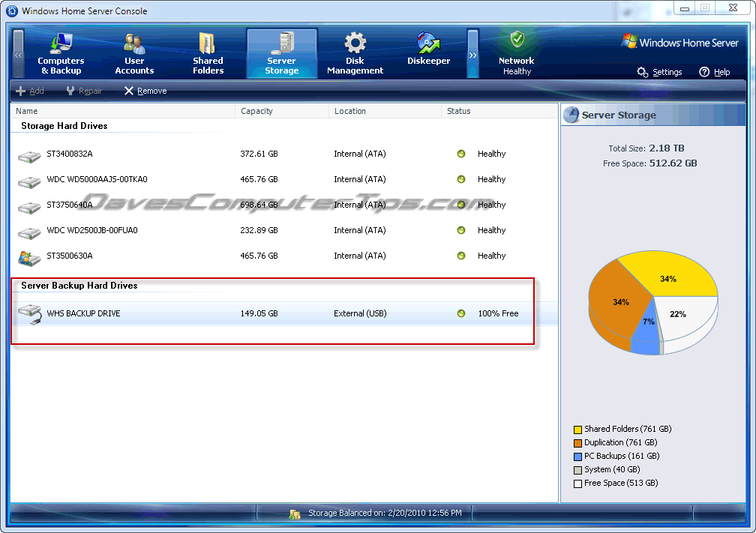Click the Storage Hard Drives group header
756x533 pixels.
tap(64, 126)
